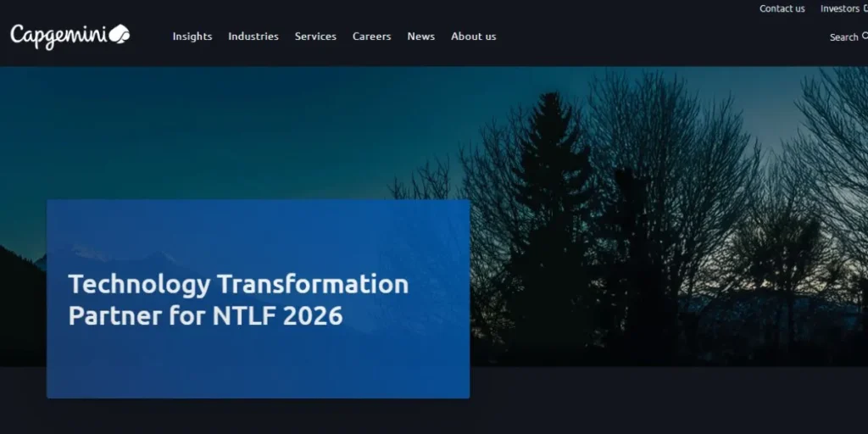Click the Capgemini wordmark to go home
868x434 pixels.
point(59,36)
